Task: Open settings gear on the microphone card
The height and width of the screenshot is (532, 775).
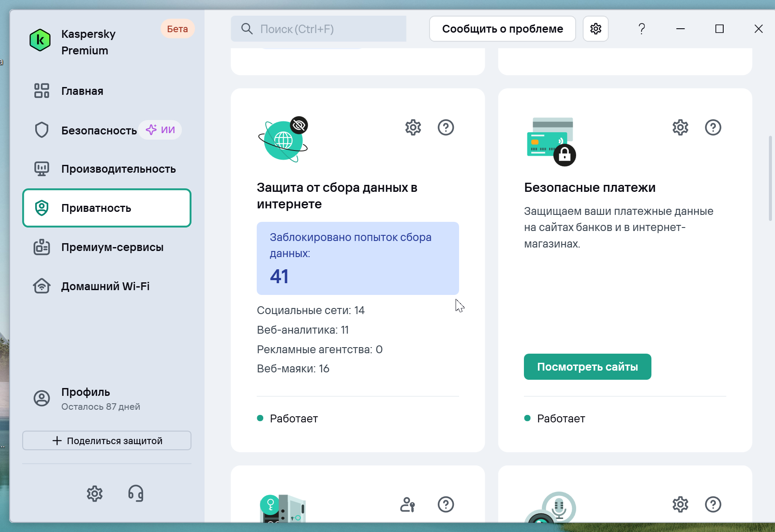Action: pyautogui.click(x=680, y=505)
